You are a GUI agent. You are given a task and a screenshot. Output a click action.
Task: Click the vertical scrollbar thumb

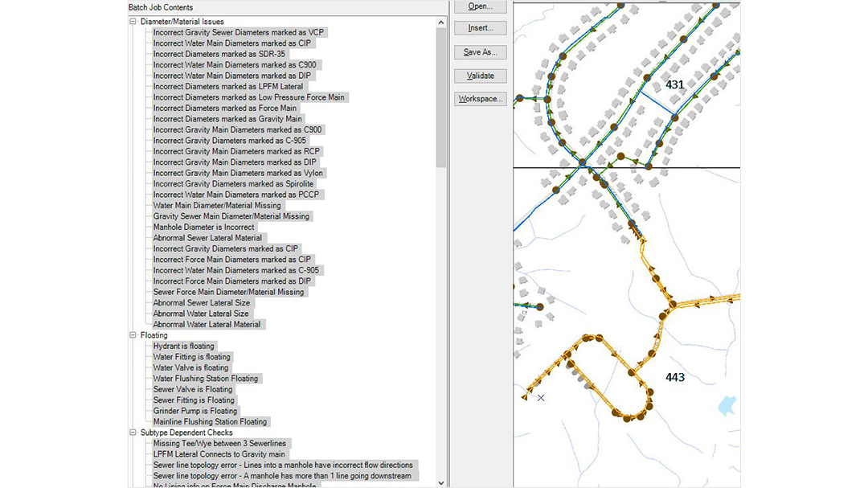point(440,97)
